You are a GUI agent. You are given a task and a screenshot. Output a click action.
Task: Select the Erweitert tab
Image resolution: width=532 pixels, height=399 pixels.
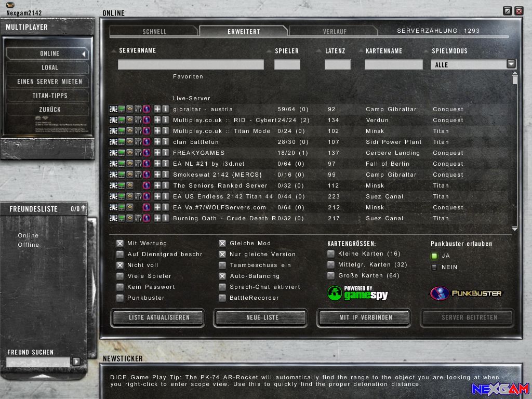[x=244, y=31]
